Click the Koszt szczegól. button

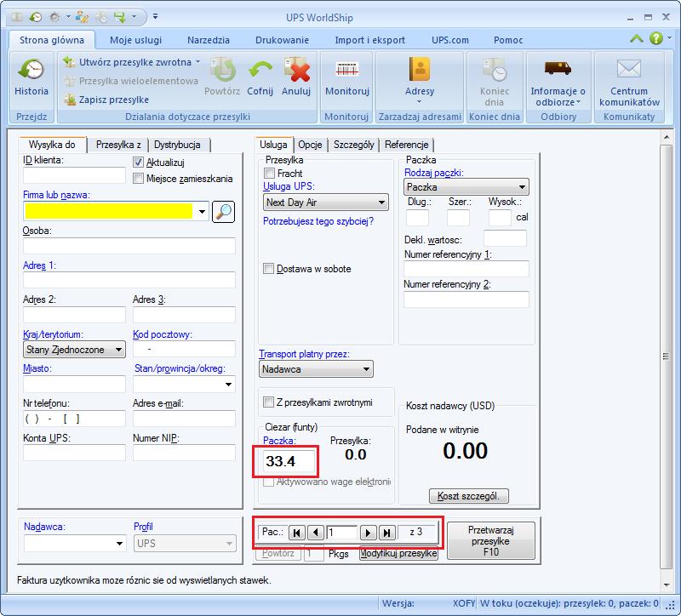(469, 496)
